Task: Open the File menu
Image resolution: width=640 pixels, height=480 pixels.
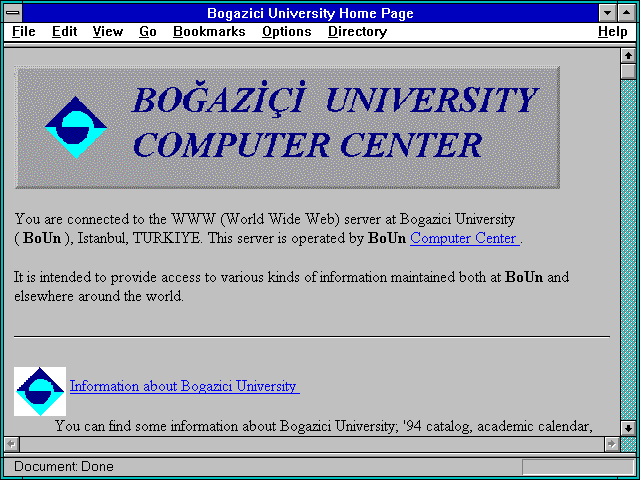Action: tap(24, 32)
